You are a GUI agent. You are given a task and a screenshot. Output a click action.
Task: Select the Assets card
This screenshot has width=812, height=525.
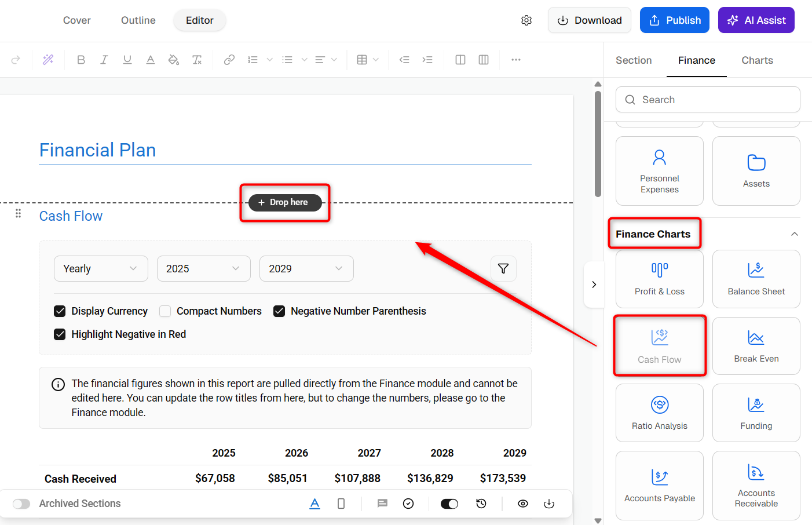(x=756, y=171)
